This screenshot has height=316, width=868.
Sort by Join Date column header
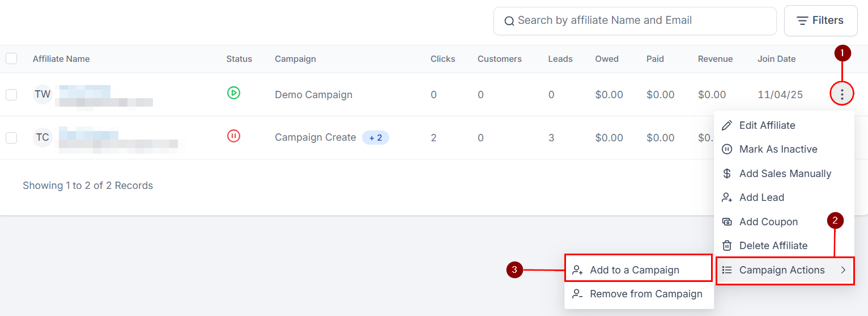776,59
